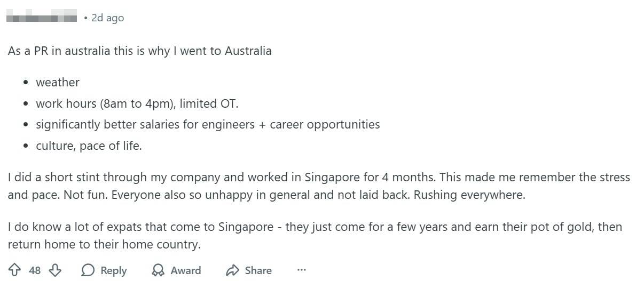Click the Reply speech bubble icon
Screen dimensions: 644x281
(88, 270)
